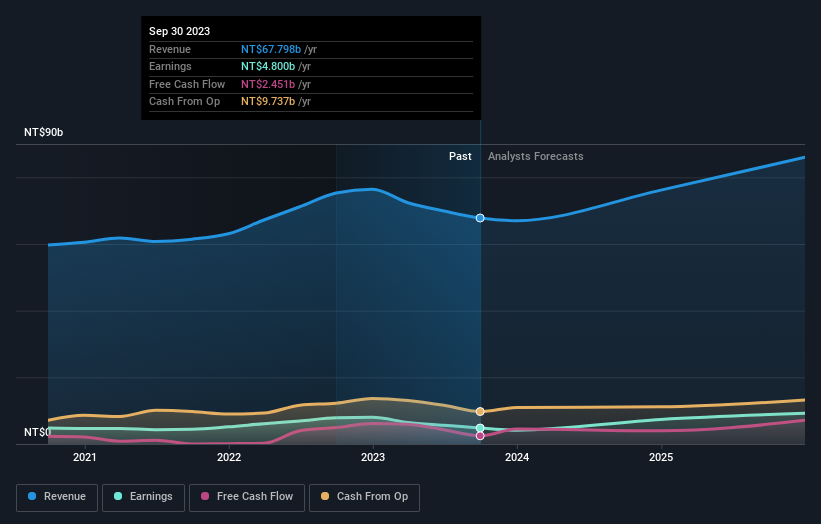Click the Analysts Forecasts label
This screenshot has height=524, width=821.
536,157
